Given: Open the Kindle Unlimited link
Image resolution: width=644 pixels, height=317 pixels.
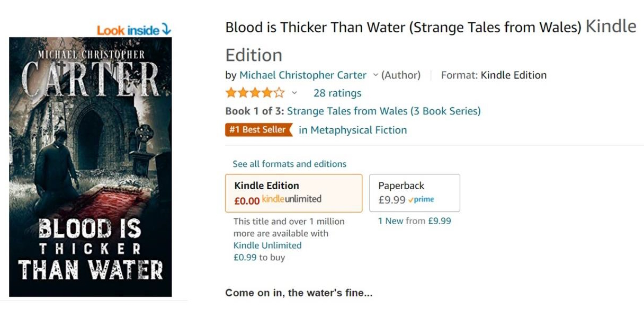Looking at the screenshot, I should [267, 245].
